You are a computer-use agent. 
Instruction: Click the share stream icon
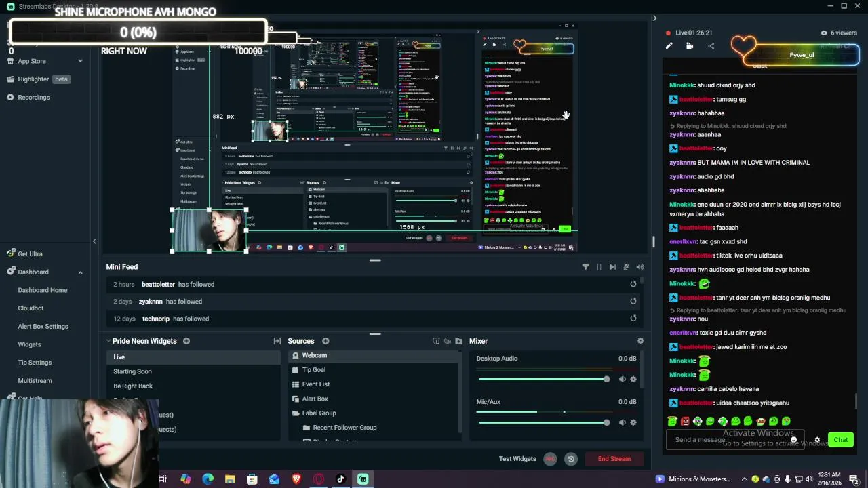click(x=711, y=46)
